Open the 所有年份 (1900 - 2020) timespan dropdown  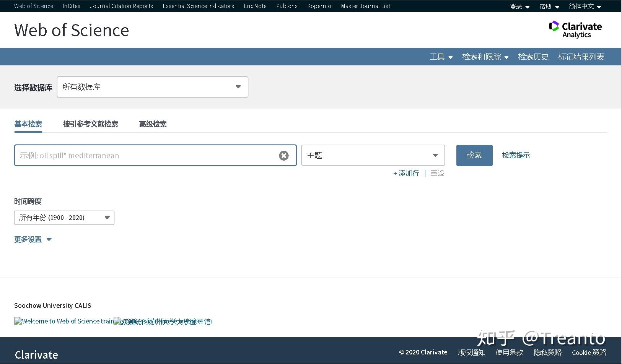[x=64, y=218]
